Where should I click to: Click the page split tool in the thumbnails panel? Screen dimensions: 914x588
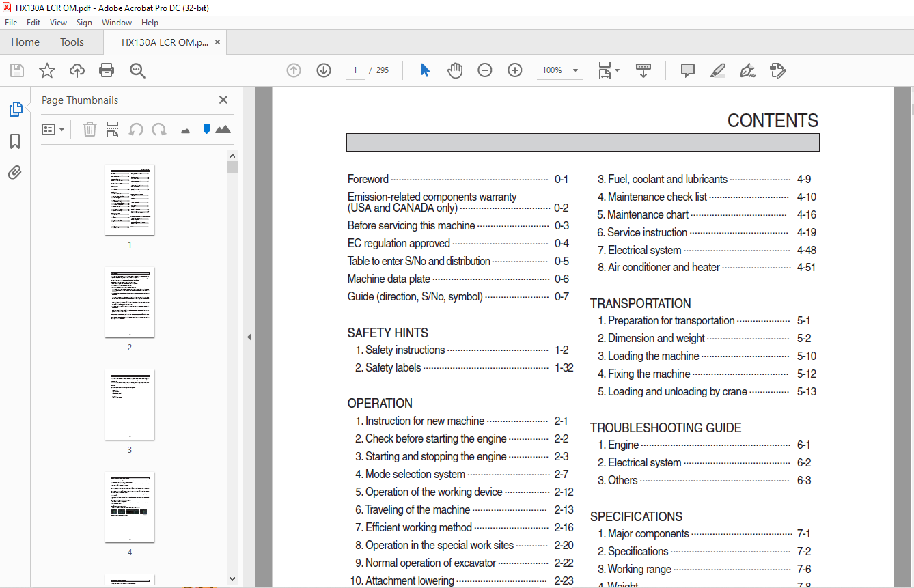(x=113, y=129)
